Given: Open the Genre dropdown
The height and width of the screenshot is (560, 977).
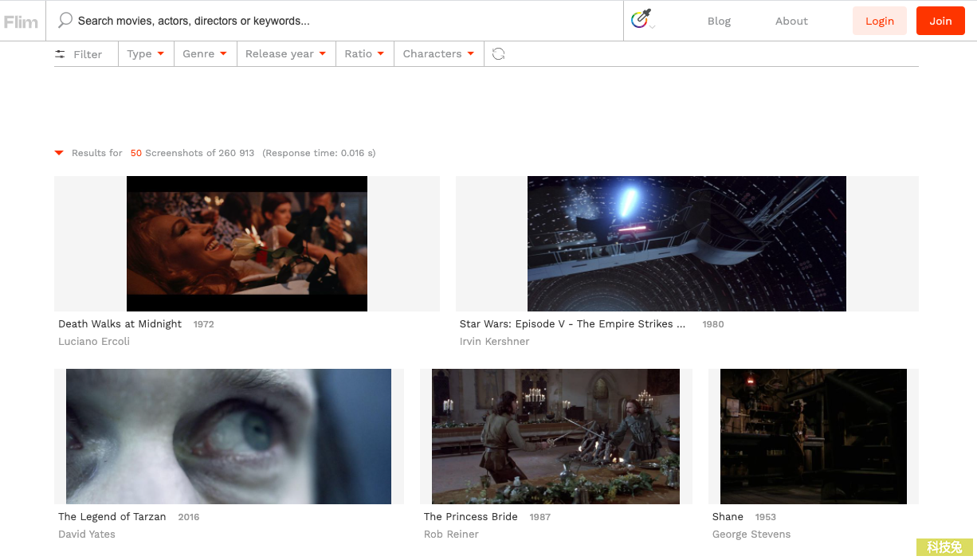Looking at the screenshot, I should pyautogui.click(x=205, y=54).
